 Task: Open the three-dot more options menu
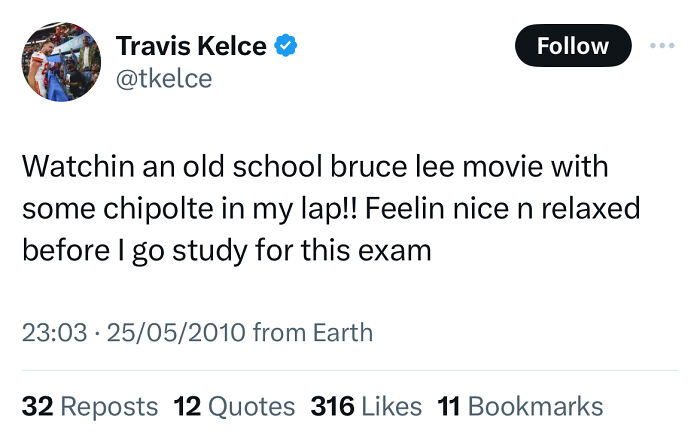[663, 46]
